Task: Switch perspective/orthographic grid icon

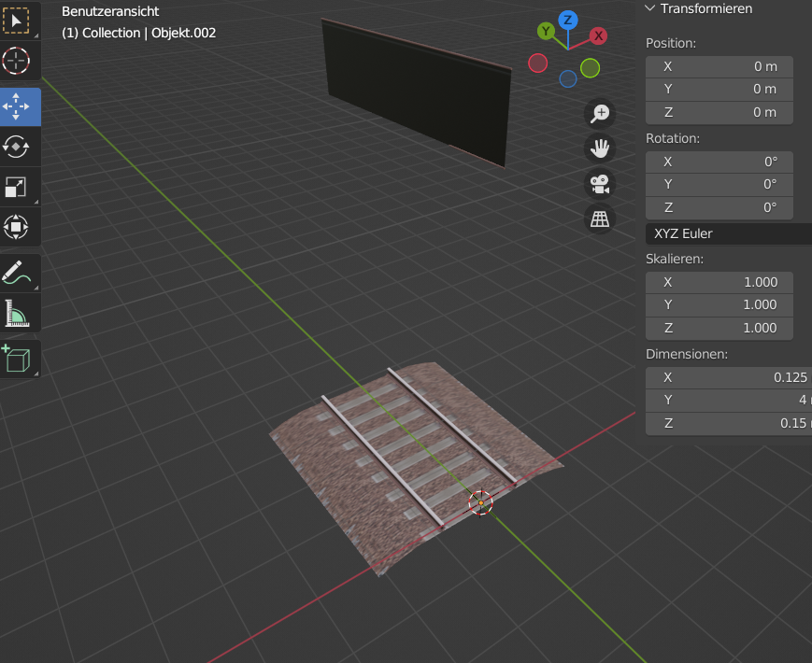Action: pyautogui.click(x=600, y=219)
